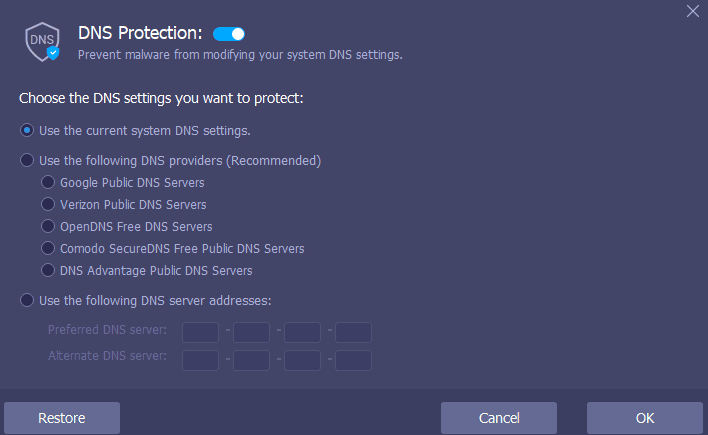Click second octet of Preferred DNS server
Screen dimensions: 708x435
(x=252, y=332)
